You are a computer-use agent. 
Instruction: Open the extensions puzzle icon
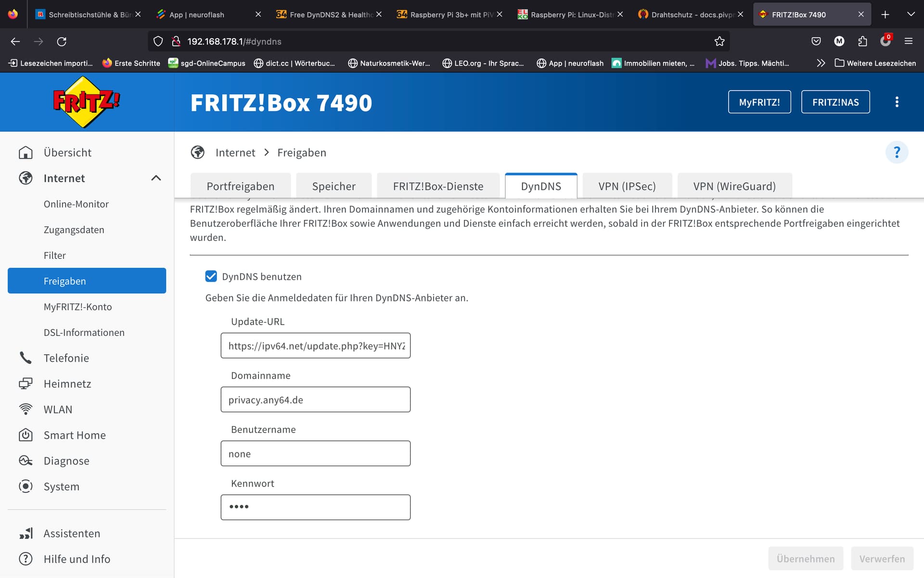(x=862, y=41)
